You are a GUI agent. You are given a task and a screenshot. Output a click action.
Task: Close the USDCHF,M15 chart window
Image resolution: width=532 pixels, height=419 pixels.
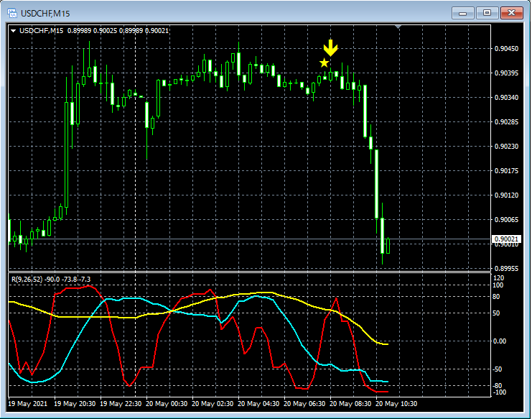512,13
